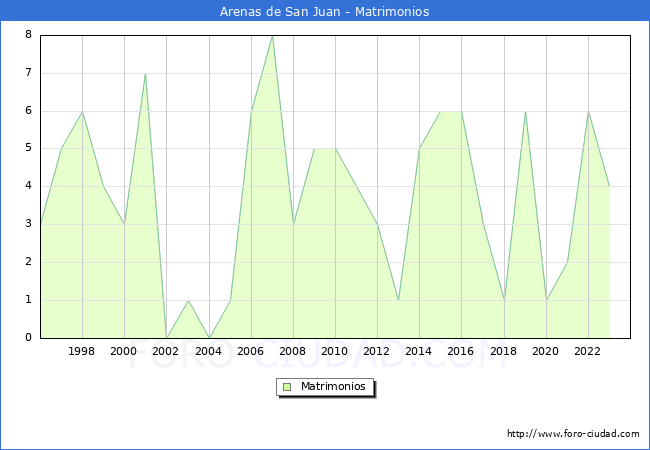Click the 2019 spike at value 6
The height and width of the screenshot is (450, 650).
(x=525, y=111)
